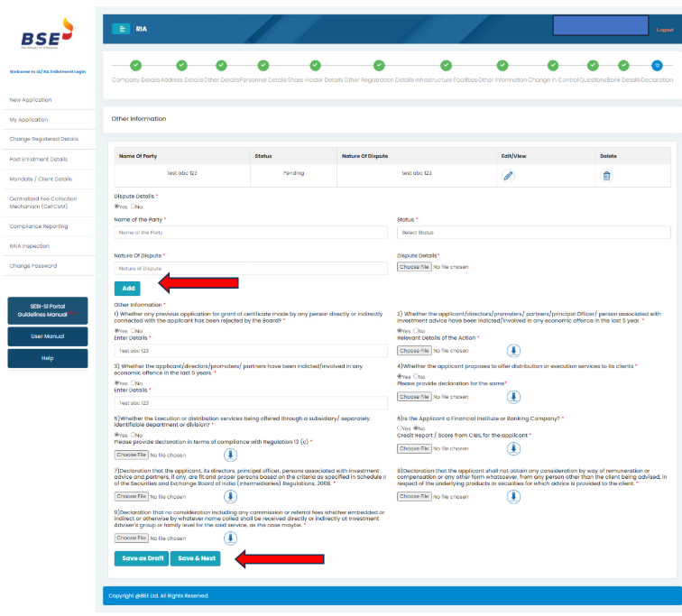Click download icon for Regulation 13 (c) declaration
The image size is (682, 616).
click(x=230, y=455)
